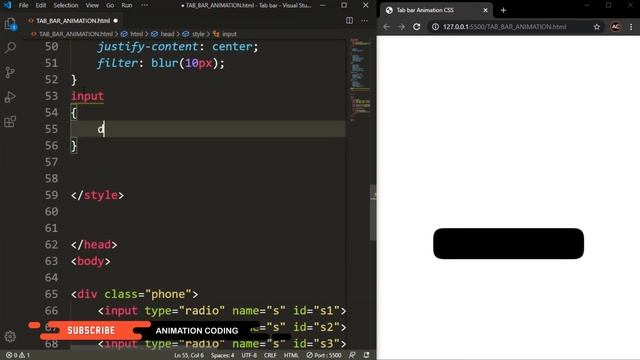Open the Selection menu
640x360 pixels.
[x=66, y=5]
